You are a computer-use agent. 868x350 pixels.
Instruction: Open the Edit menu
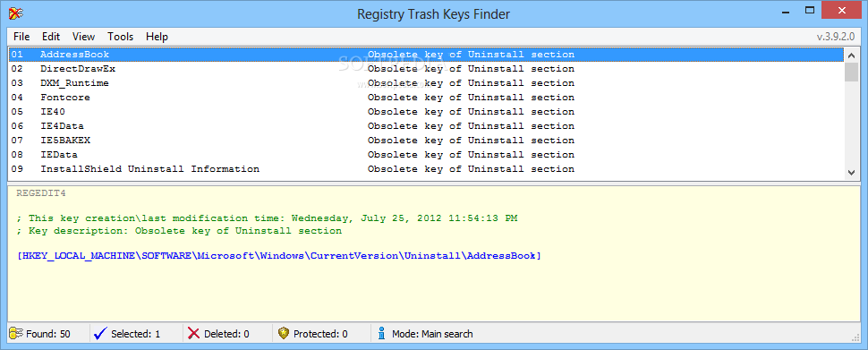coord(51,37)
